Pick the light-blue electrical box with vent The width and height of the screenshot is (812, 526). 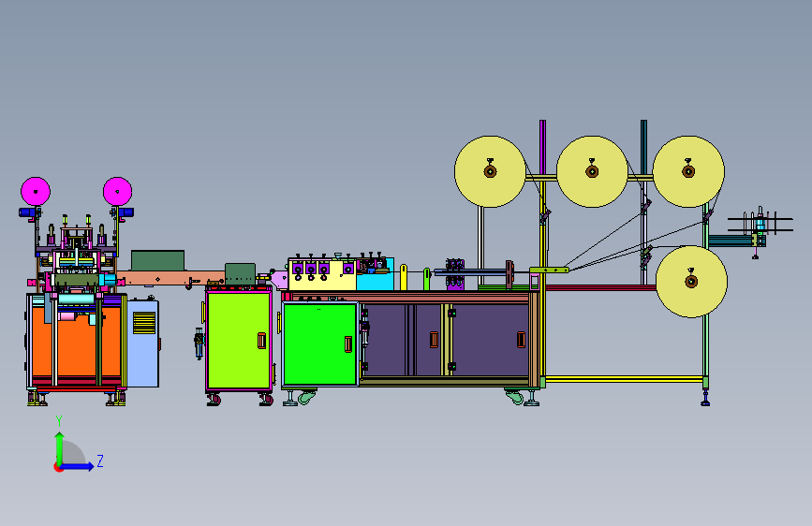click(x=143, y=343)
